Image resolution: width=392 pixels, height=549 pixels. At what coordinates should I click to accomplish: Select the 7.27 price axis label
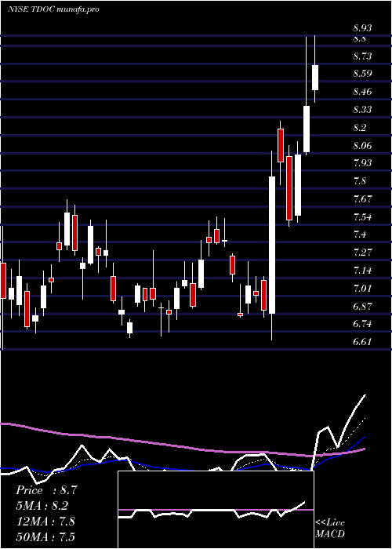click(x=362, y=252)
